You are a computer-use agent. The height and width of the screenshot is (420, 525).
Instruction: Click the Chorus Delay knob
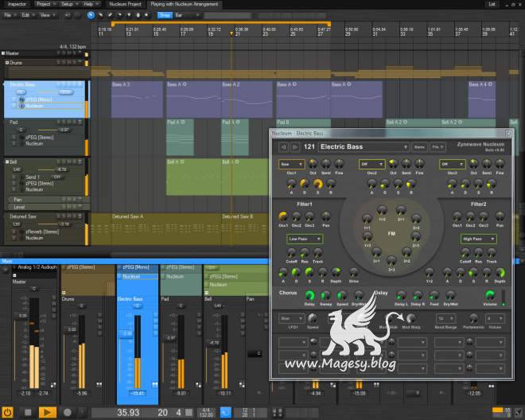[309, 295]
